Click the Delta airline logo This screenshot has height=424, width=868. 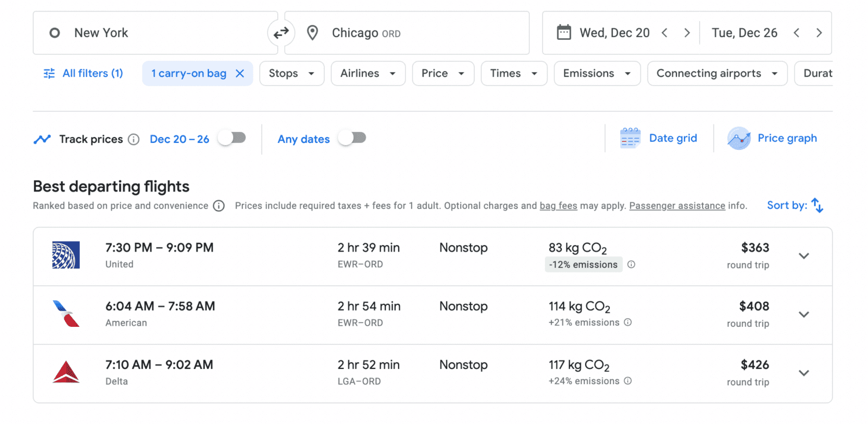(67, 372)
